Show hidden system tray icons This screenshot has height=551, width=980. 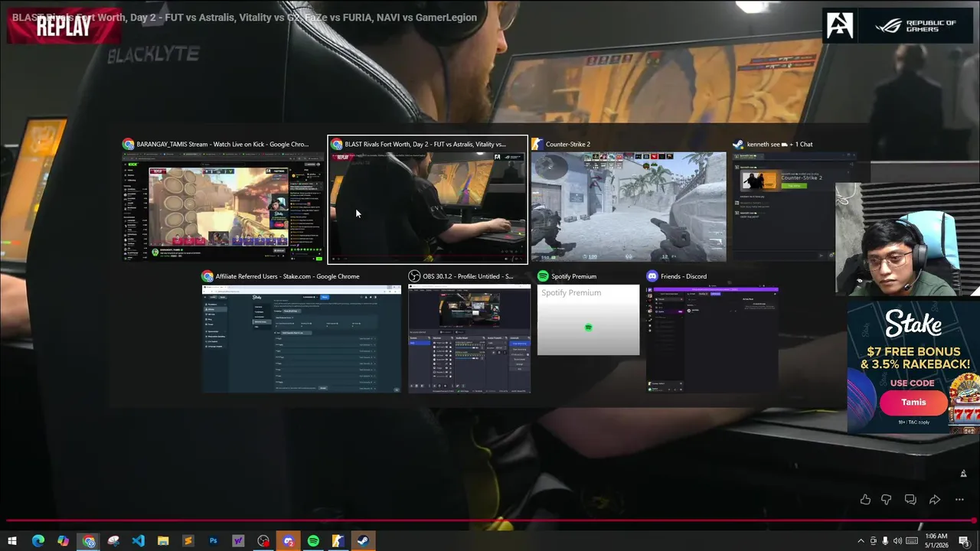pos(861,541)
